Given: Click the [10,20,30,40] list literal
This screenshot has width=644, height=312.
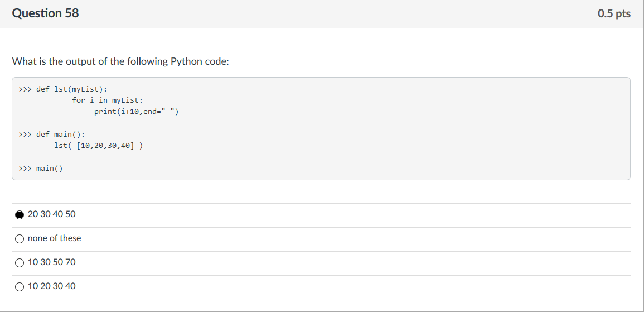Looking at the screenshot, I should (x=105, y=146).
